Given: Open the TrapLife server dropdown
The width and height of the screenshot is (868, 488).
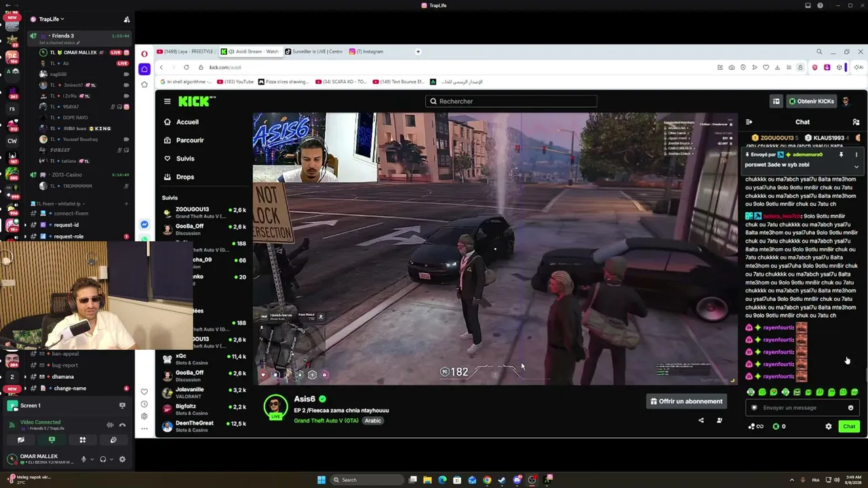Looking at the screenshot, I should [52, 19].
